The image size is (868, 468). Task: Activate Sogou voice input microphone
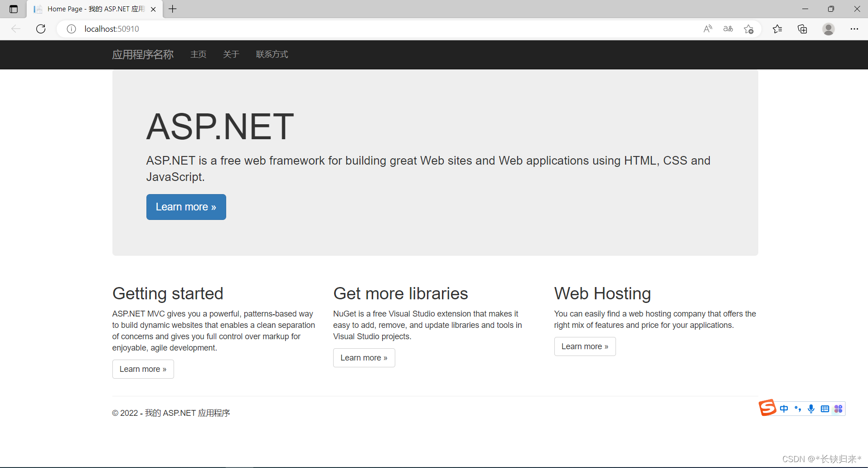click(811, 408)
